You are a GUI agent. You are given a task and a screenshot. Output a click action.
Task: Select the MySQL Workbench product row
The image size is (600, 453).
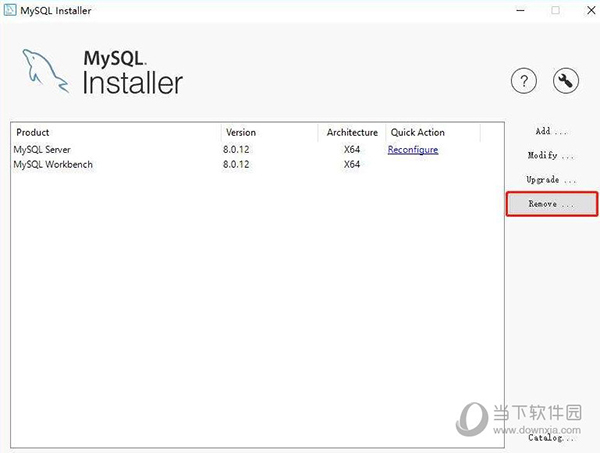click(257, 165)
